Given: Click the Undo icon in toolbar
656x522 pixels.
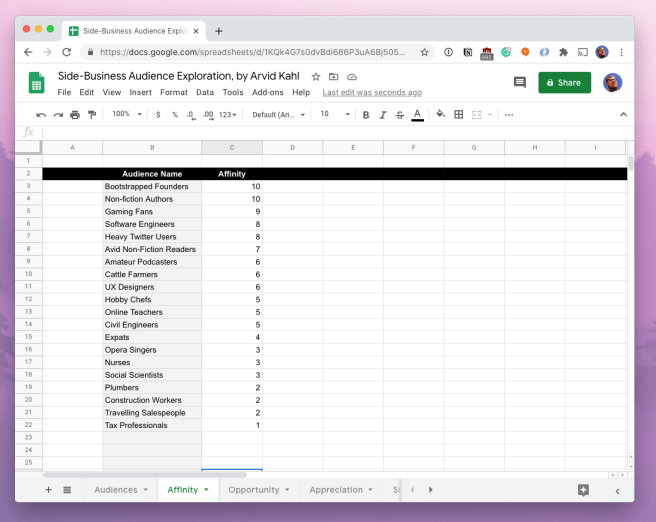Looking at the screenshot, I should point(41,115).
